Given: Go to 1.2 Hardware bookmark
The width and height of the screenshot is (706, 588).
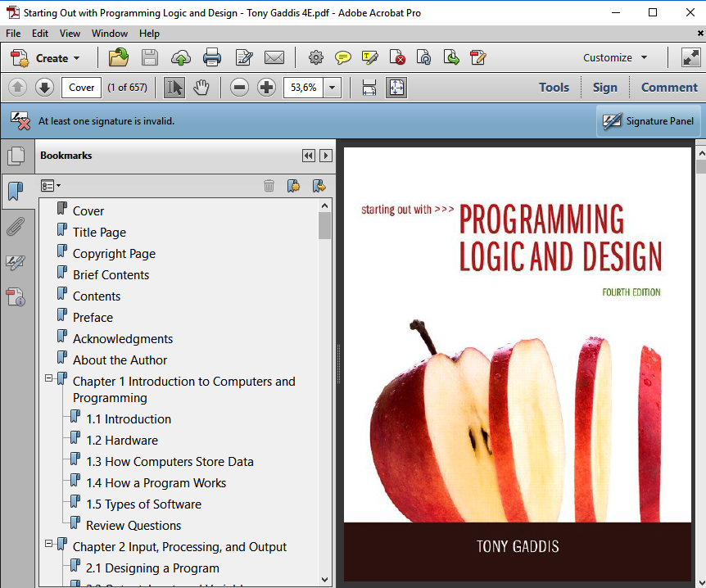Looking at the screenshot, I should click(122, 441).
